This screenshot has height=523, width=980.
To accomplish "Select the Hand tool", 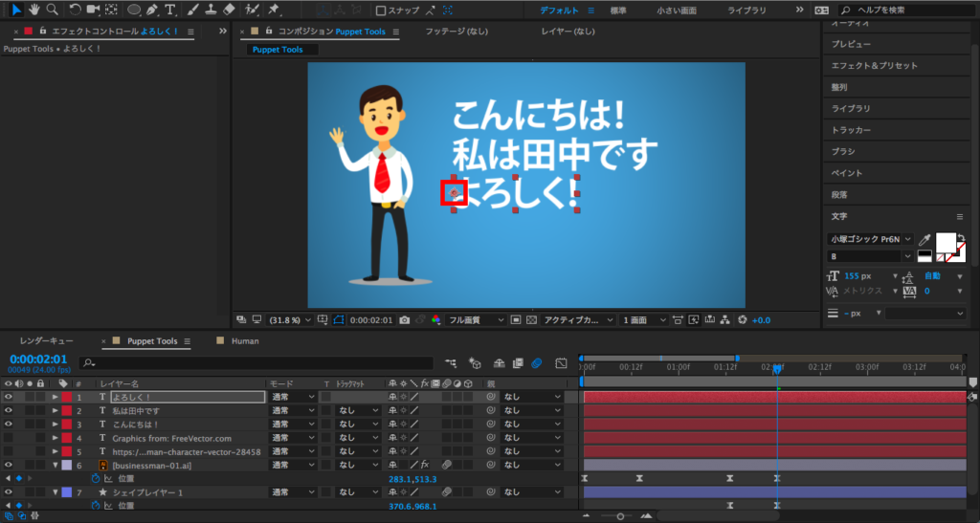I will tap(33, 10).
